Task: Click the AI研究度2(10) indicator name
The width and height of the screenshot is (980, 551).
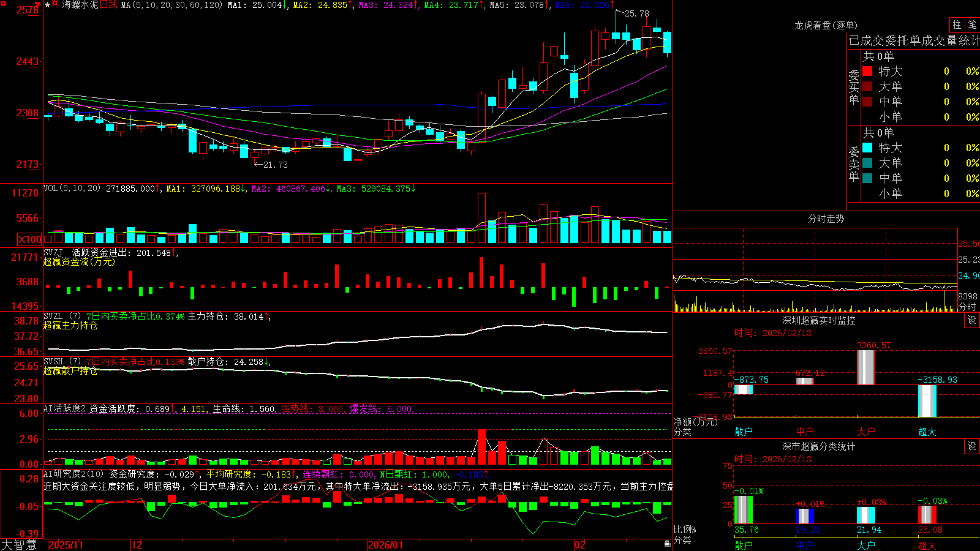Action: [x=73, y=474]
